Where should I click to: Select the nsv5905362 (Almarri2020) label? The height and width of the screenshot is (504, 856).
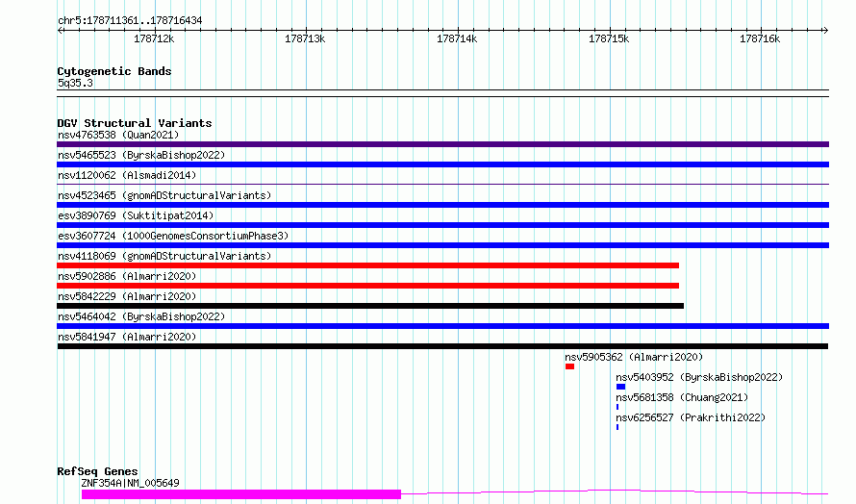tap(634, 357)
